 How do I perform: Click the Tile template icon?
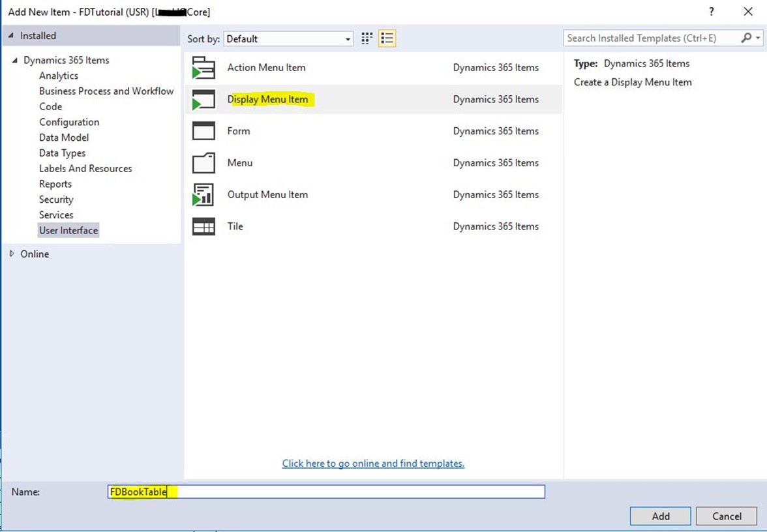(203, 226)
